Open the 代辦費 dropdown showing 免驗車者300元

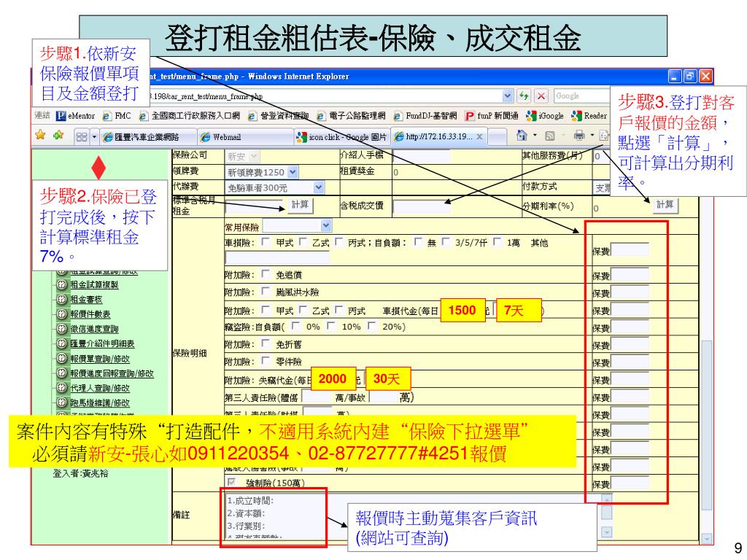(274, 187)
